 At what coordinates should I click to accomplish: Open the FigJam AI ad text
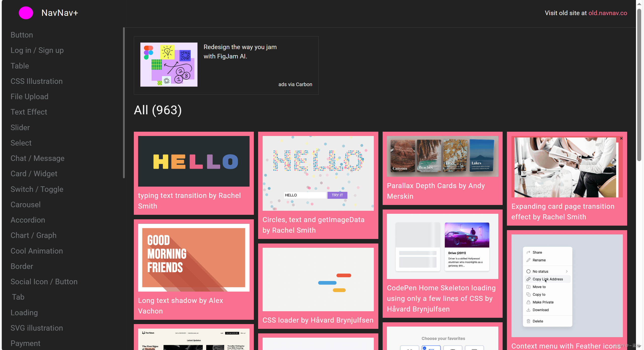[240, 52]
